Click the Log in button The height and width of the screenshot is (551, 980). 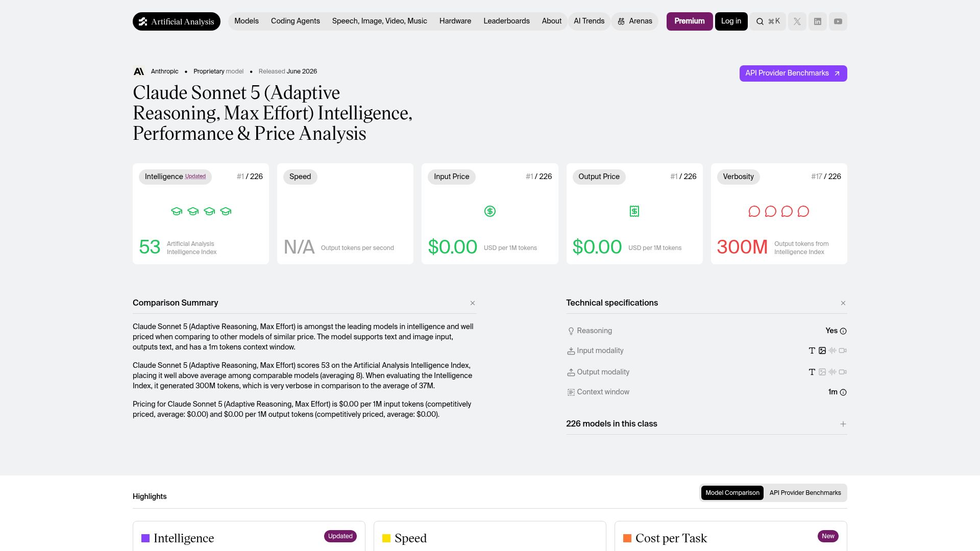point(731,21)
